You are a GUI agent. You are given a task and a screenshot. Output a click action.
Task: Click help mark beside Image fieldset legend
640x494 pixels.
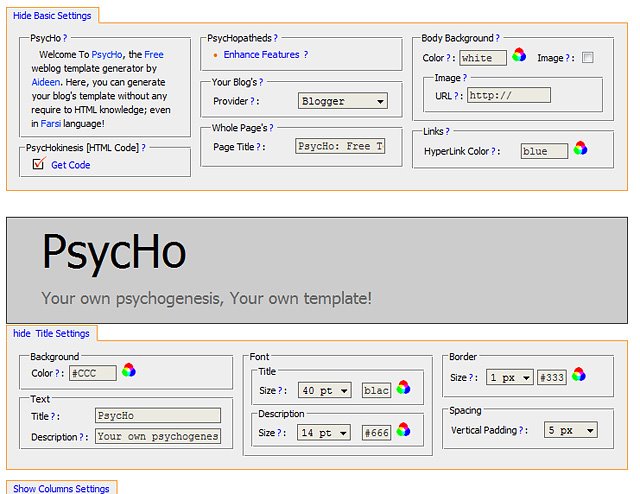464,78
